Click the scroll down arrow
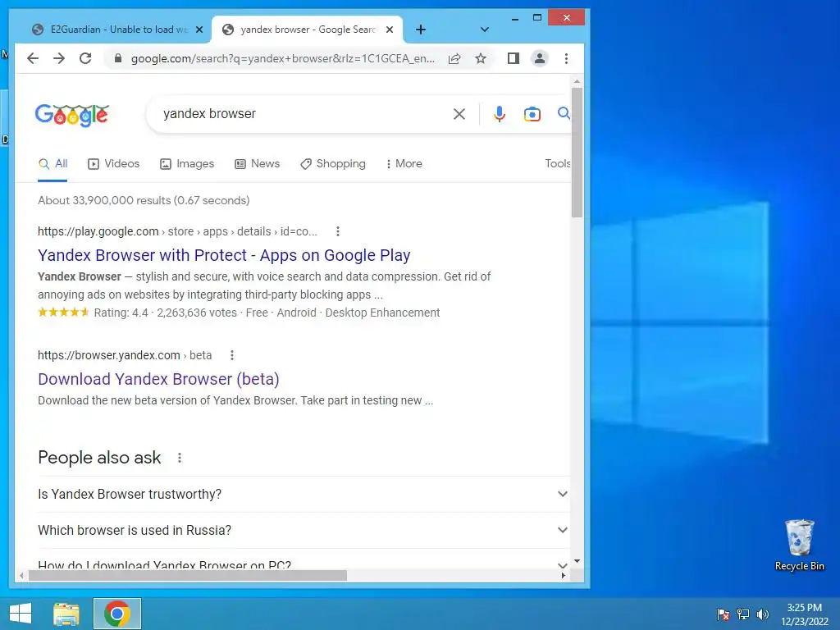The image size is (840, 630). click(x=577, y=561)
